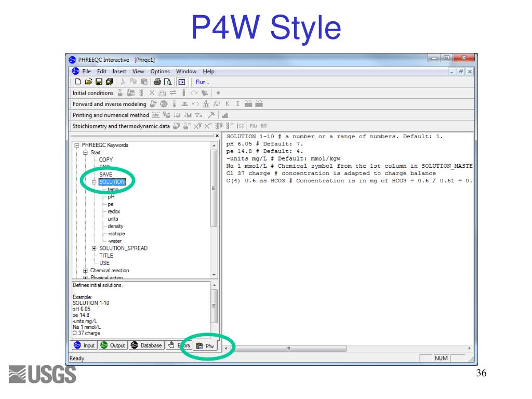The image size is (532, 399).
Task: Click the Run... button
Action: 202,82
